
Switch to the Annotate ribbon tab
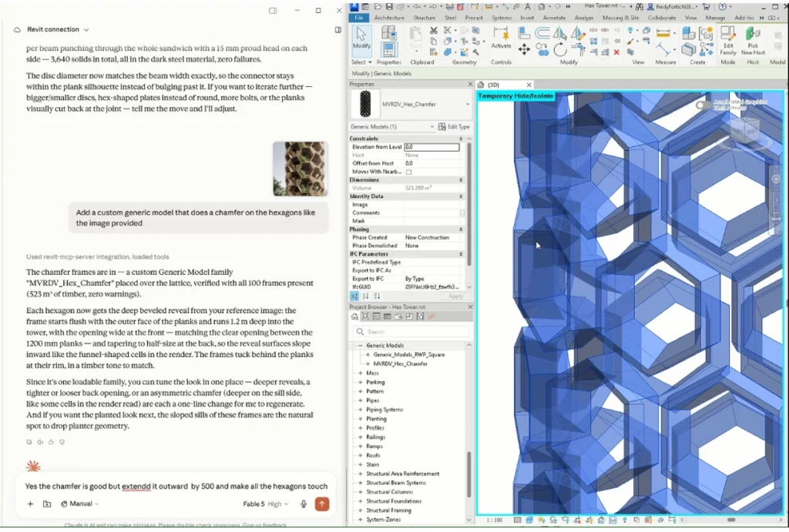point(554,18)
